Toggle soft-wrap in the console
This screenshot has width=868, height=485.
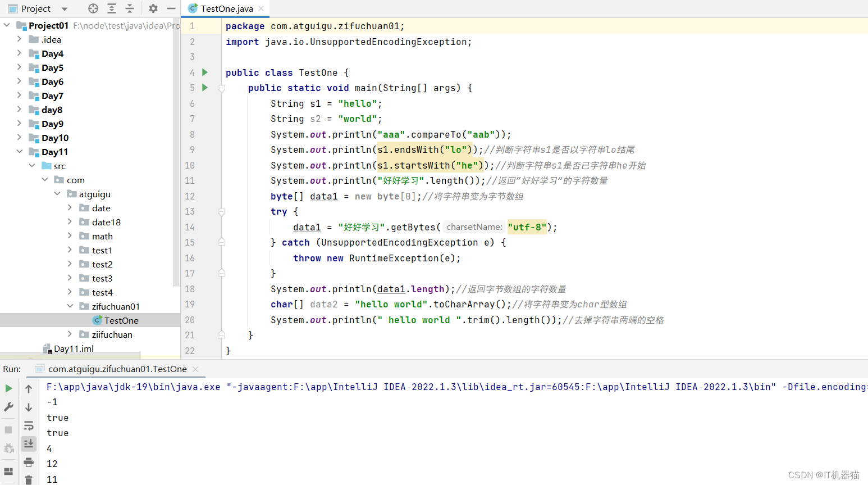coord(29,425)
